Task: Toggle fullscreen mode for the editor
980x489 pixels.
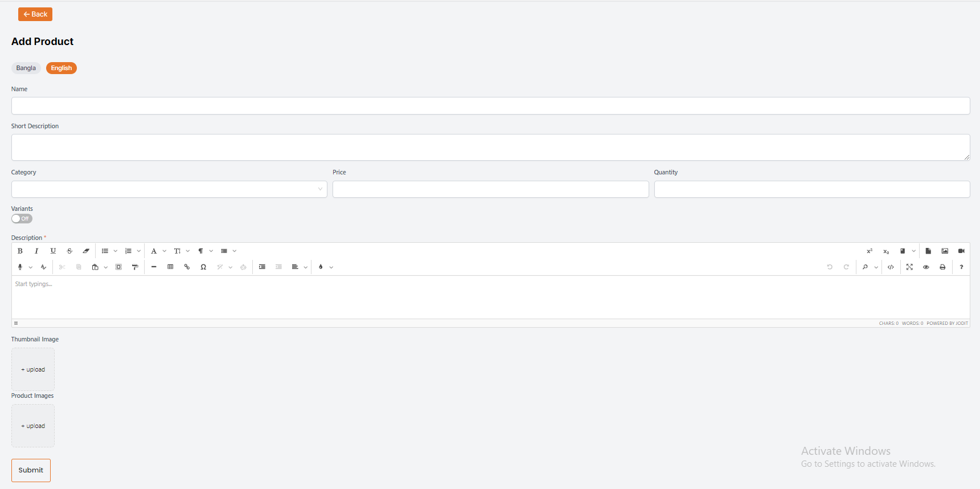Action: pyautogui.click(x=909, y=267)
